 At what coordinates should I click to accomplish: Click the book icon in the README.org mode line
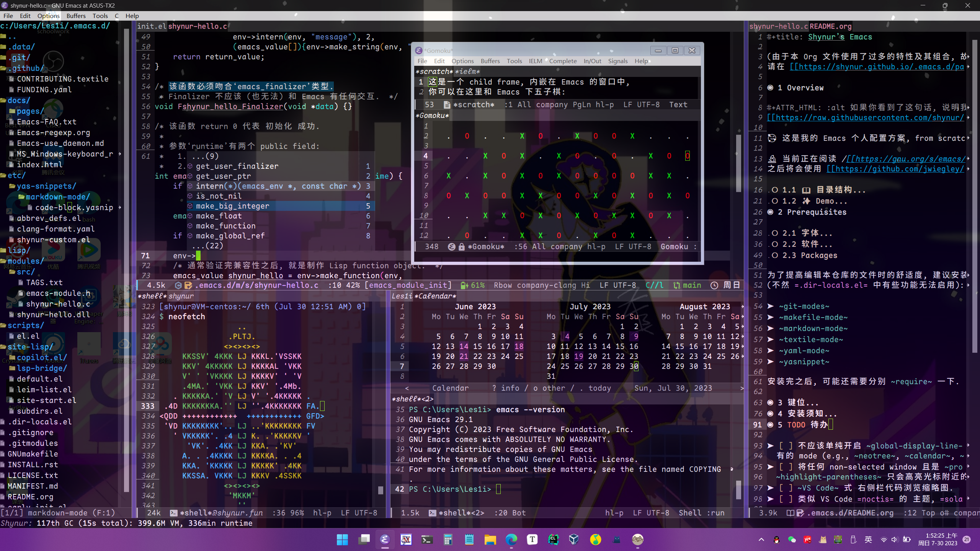pyautogui.click(x=790, y=513)
